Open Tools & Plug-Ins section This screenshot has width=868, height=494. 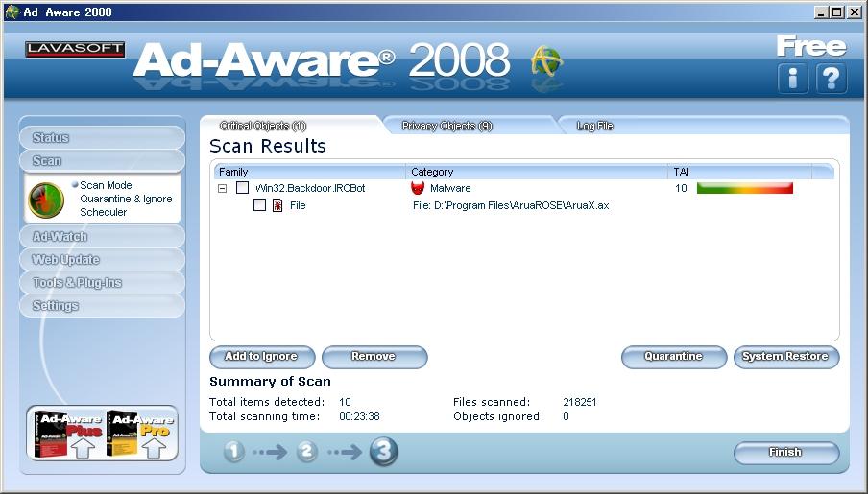click(x=102, y=283)
